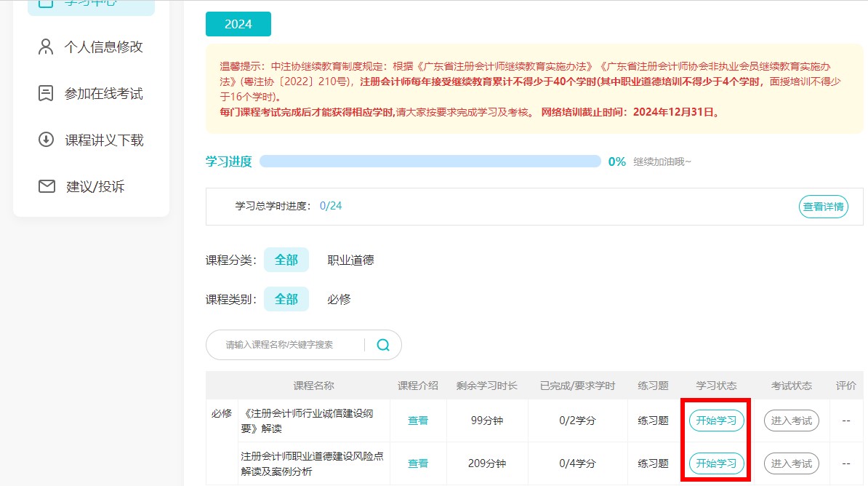The width and height of the screenshot is (868, 486).
Task: Click the 2024 year badge
Action: (x=238, y=24)
